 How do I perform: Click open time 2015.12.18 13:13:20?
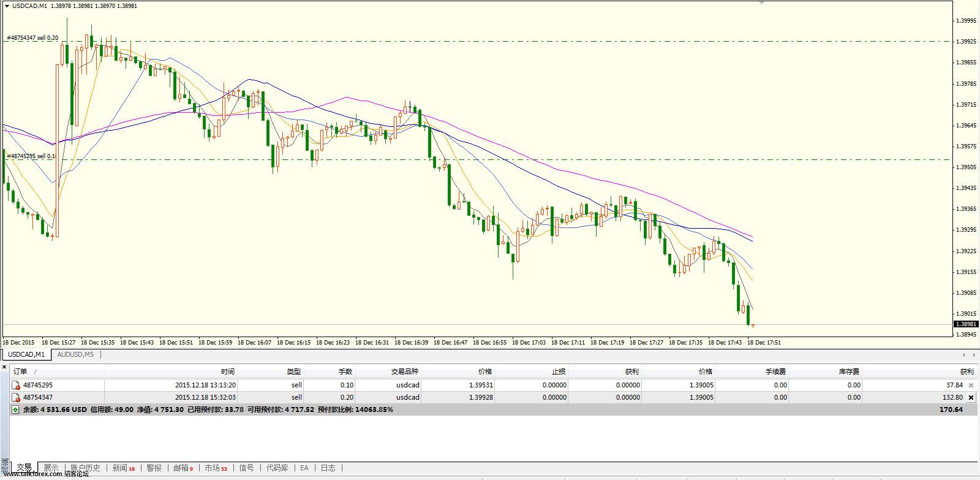pyautogui.click(x=205, y=386)
